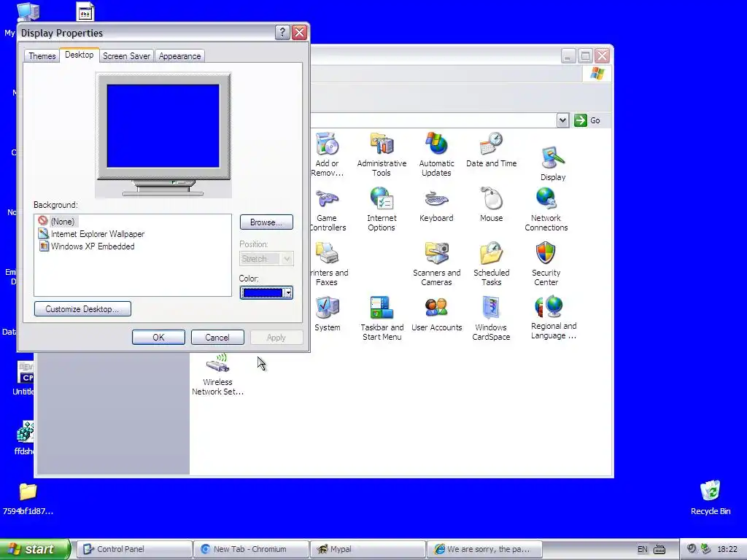Select Internet Explorer Wallpaper background
This screenshot has height=560, width=747.
tap(91, 234)
